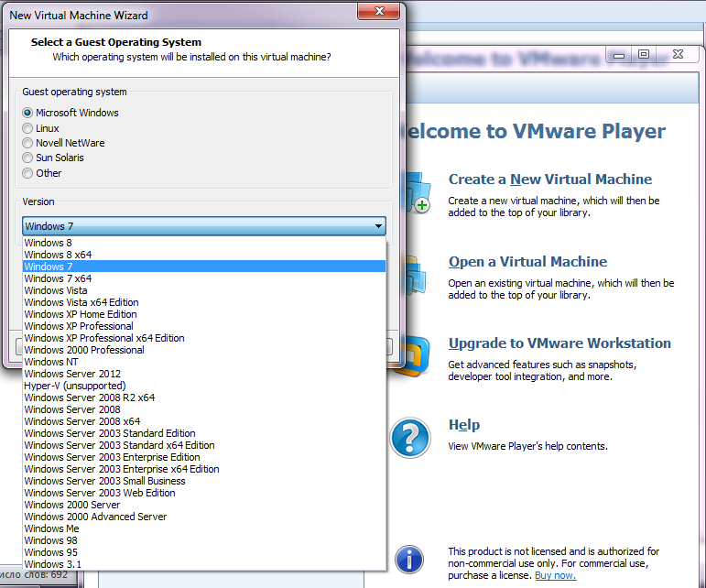706x588 pixels.
Task: Click the Upgrade to VMware Workstation link
Action: pos(559,343)
